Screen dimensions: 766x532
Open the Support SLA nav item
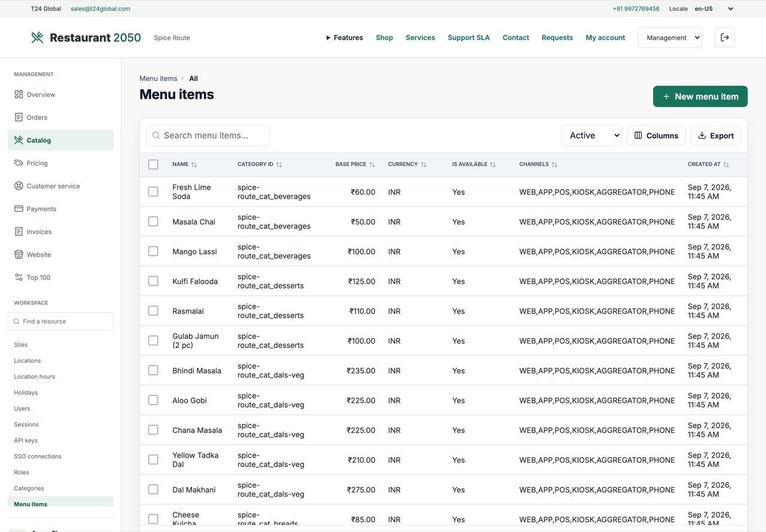pos(469,38)
